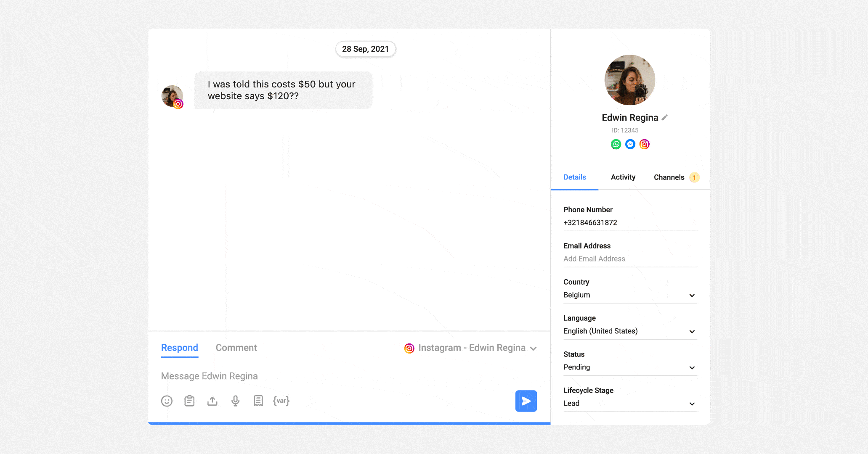
Task: Click the template variable {var} icon
Action: pos(280,401)
